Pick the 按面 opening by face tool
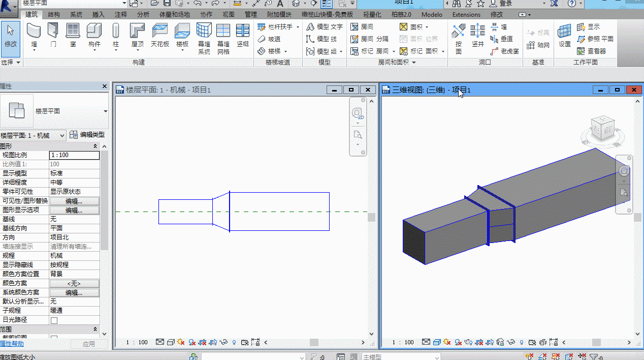The image size is (644, 360). pyautogui.click(x=459, y=40)
